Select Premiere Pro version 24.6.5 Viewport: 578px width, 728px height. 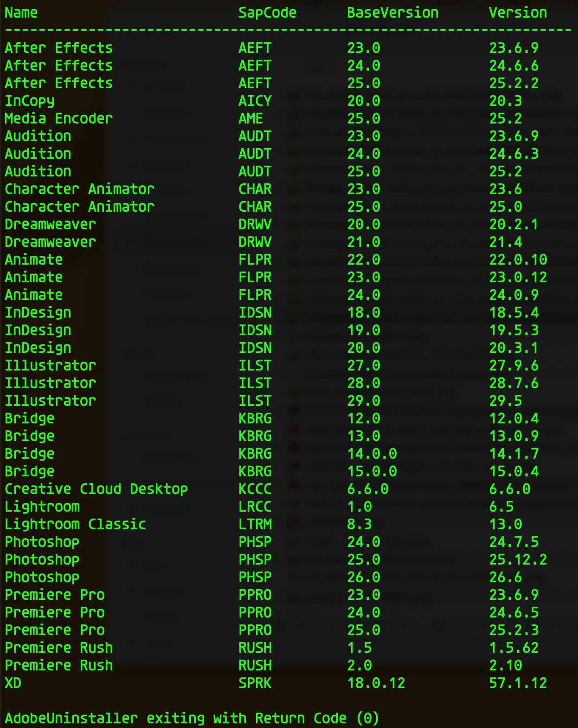tap(514, 612)
